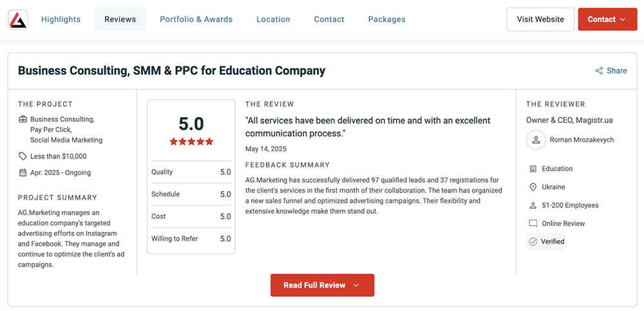644x311 pixels.
Task: Click the AG.Marketing logo icon
Action: (18, 19)
